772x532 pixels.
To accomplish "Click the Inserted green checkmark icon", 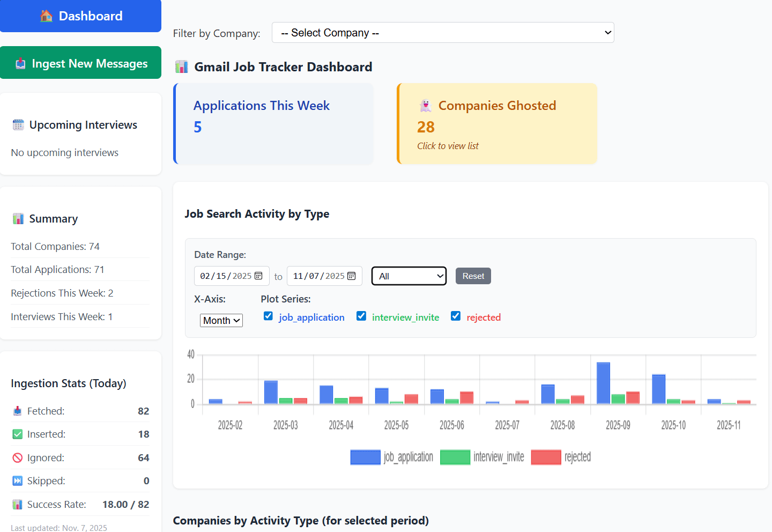I will pos(17,434).
